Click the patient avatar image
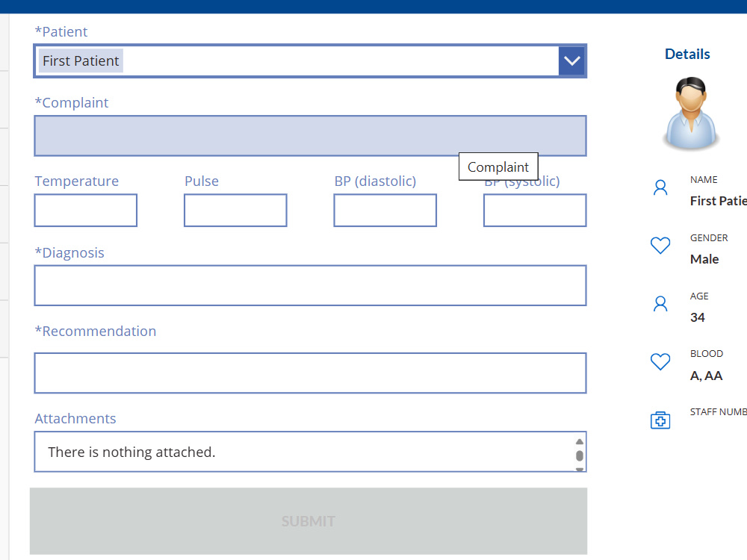This screenshot has height=560, width=747. click(x=691, y=113)
